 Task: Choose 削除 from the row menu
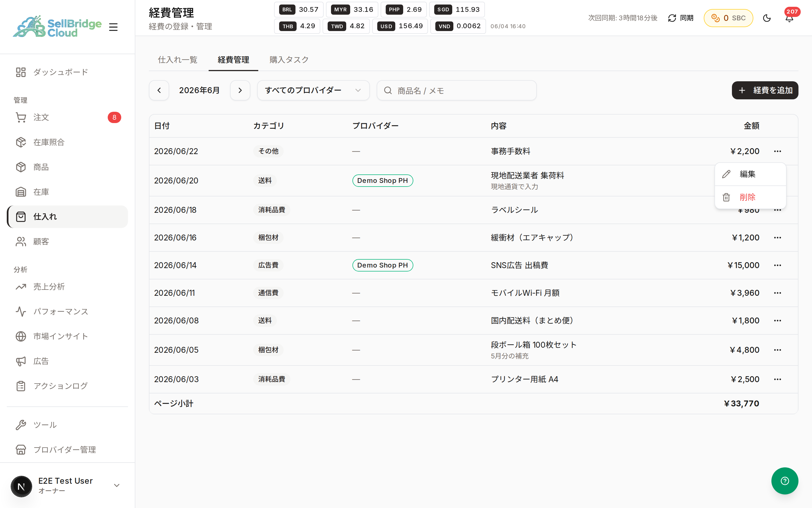(x=750, y=197)
